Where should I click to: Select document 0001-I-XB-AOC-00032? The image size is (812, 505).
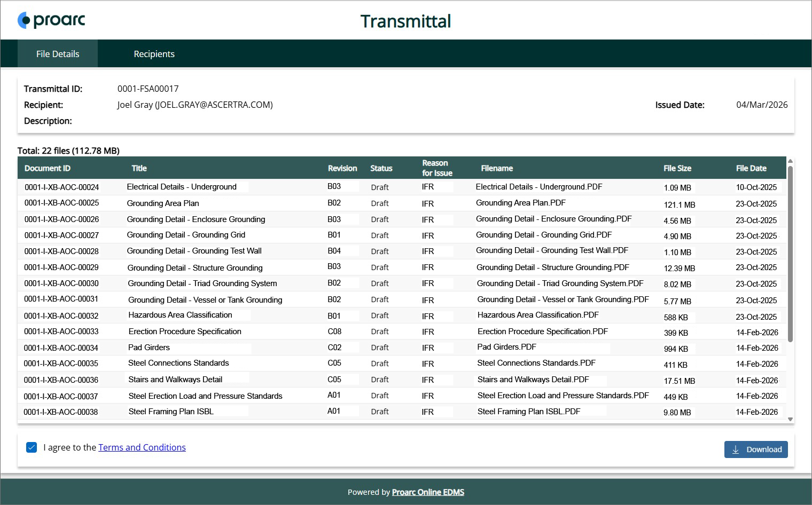[61, 316]
